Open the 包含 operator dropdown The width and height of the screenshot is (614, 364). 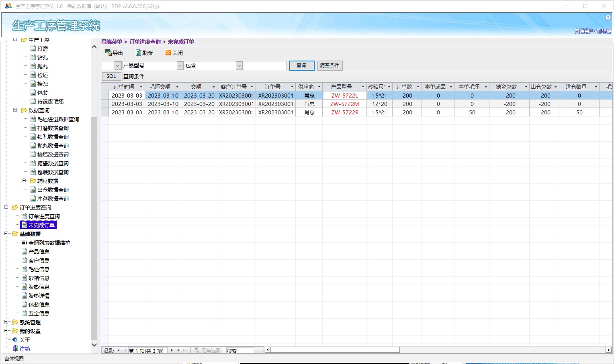point(239,65)
